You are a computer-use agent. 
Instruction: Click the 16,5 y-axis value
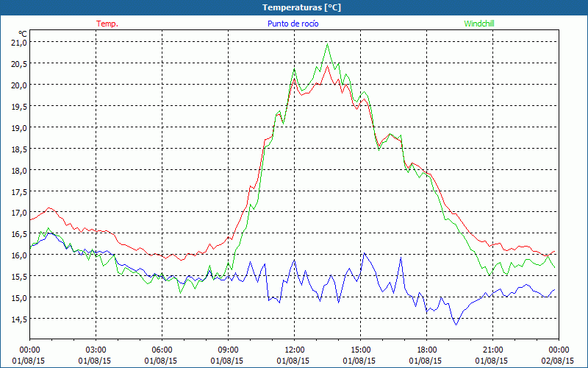tap(19, 234)
